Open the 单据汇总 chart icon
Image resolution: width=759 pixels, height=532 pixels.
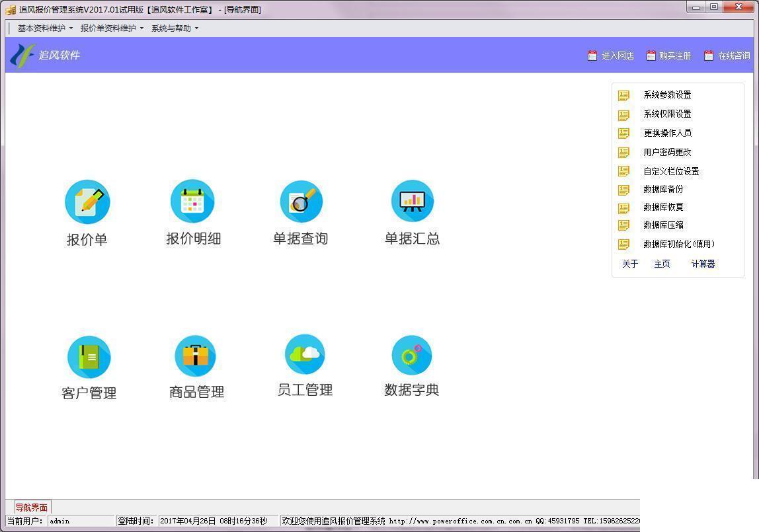tap(413, 201)
